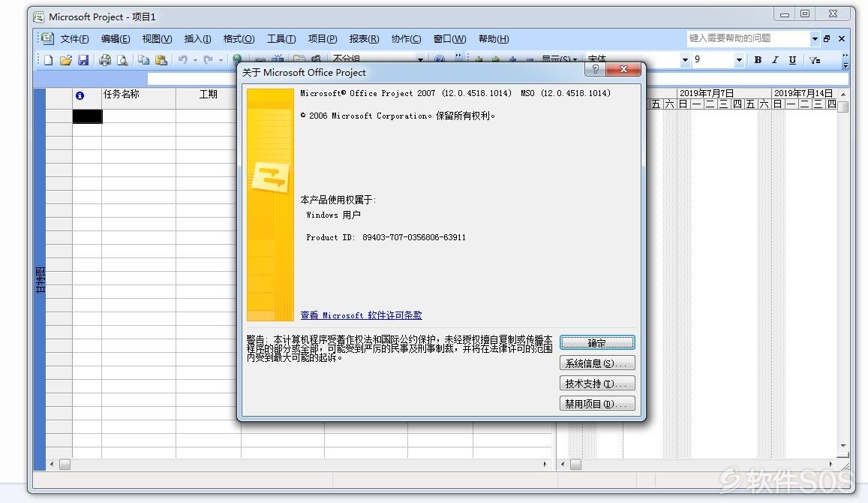
Task: Open the redo history dropdown arrow
Action: click(x=221, y=60)
